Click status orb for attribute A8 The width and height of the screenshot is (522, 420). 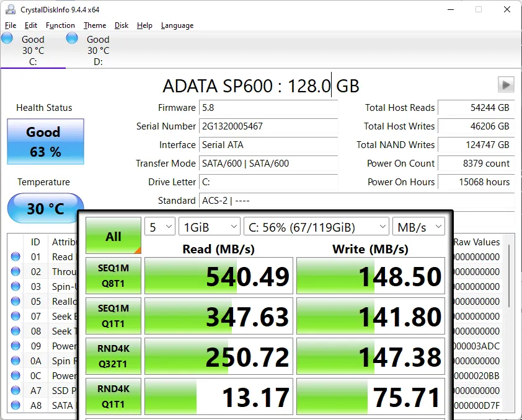[15, 405]
